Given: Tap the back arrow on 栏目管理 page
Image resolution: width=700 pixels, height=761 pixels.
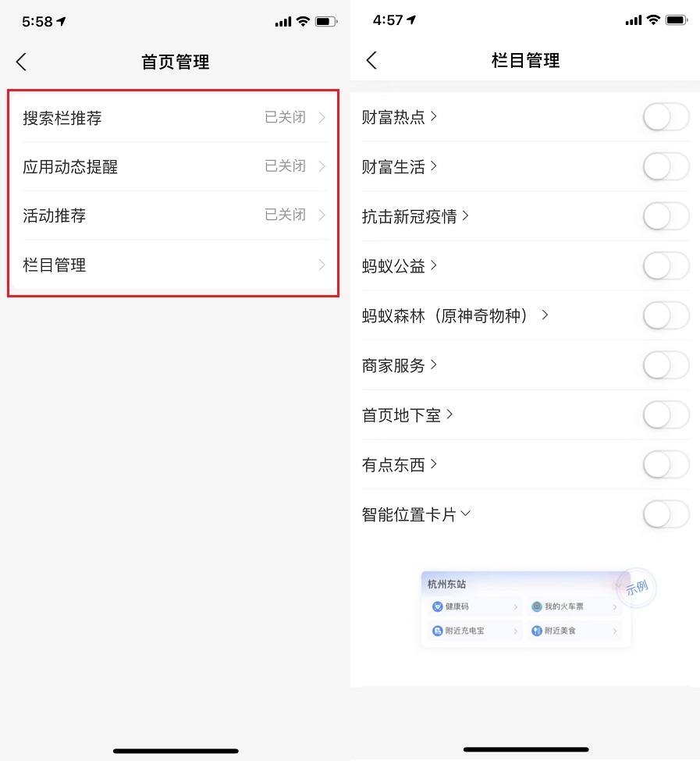Looking at the screenshot, I should [x=372, y=59].
